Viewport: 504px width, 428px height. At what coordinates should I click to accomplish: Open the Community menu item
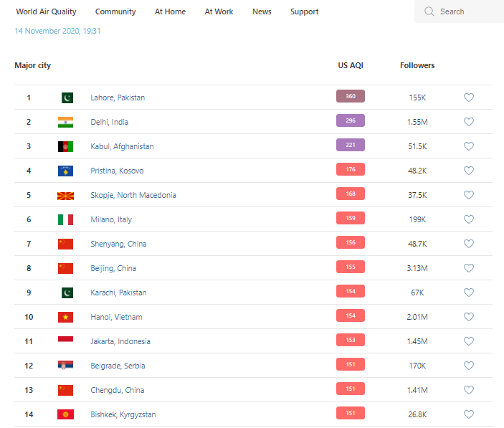(x=115, y=11)
